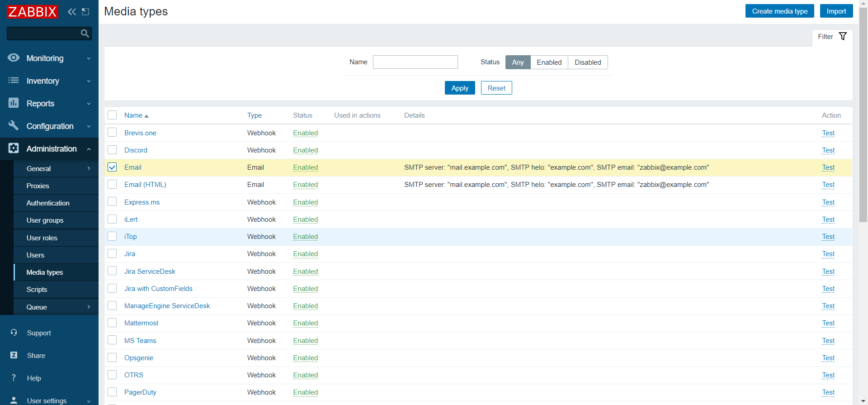The width and height of the screenshot is (868, 405).
Task: Expand the Configuration menu chevron
Action: [x=89, y=126]
